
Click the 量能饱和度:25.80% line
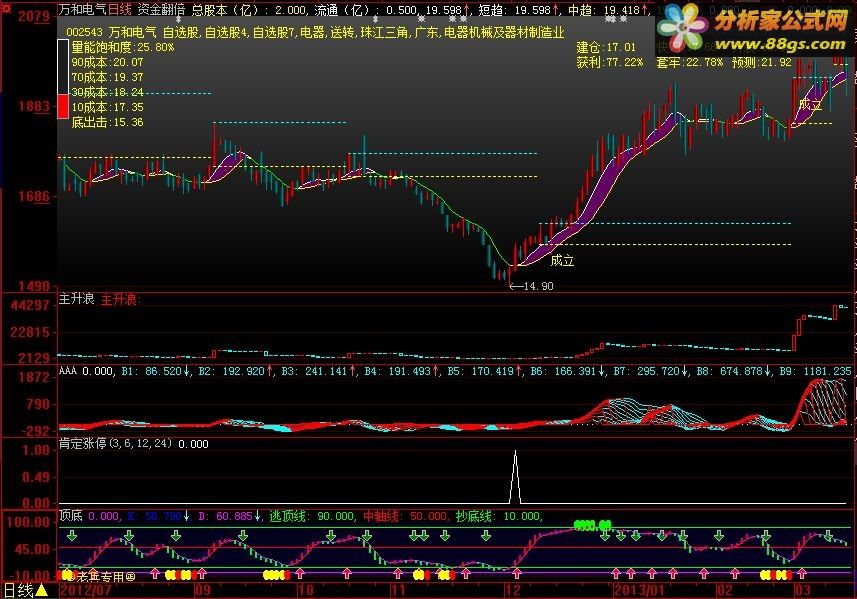(123, 48)
